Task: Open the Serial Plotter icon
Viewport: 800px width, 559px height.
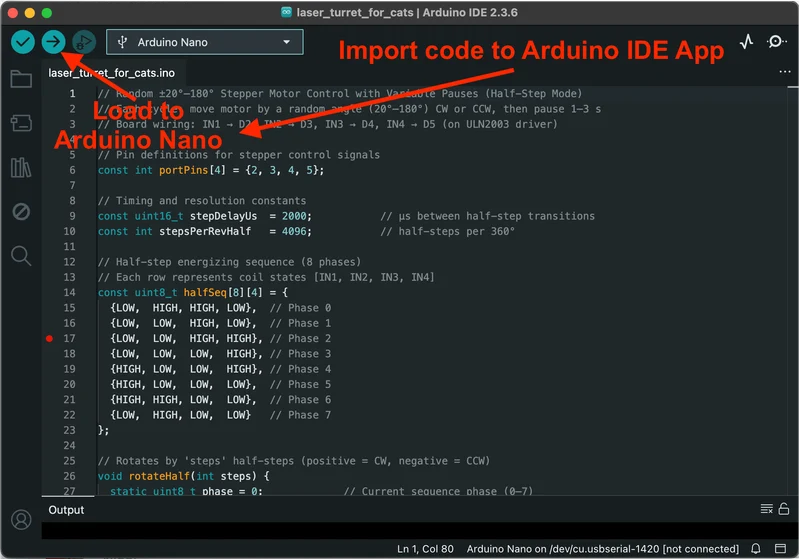Action: pyautogui.click(x=746, y=42)
